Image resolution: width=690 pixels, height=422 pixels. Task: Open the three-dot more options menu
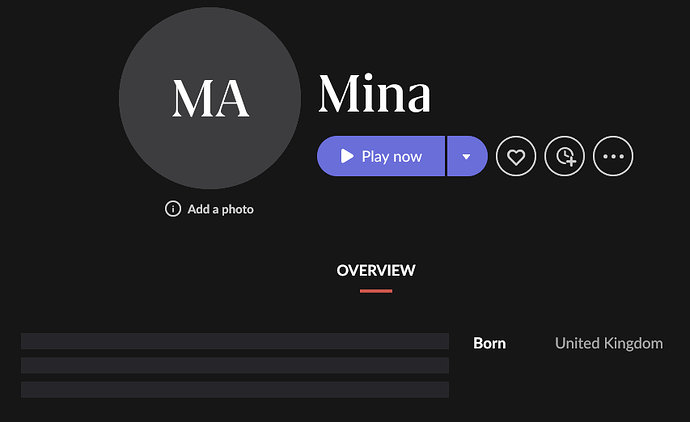(613, 156)
